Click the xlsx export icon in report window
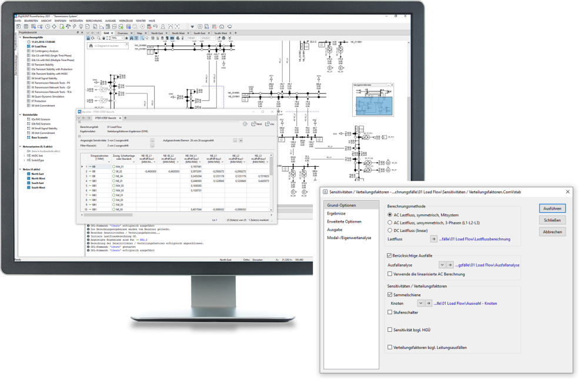This screenshot has height=390, width=588. [270, 123]
